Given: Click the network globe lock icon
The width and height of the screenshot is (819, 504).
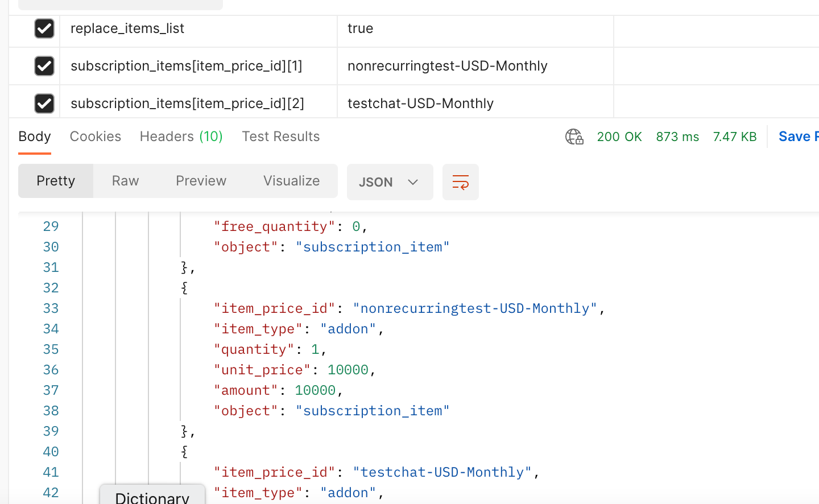Looking at the screenshot, I should [574, 137].
